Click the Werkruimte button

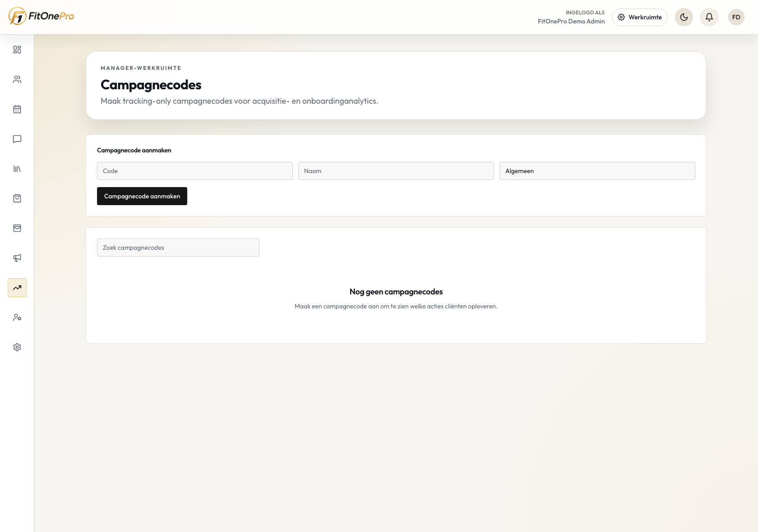640,17
